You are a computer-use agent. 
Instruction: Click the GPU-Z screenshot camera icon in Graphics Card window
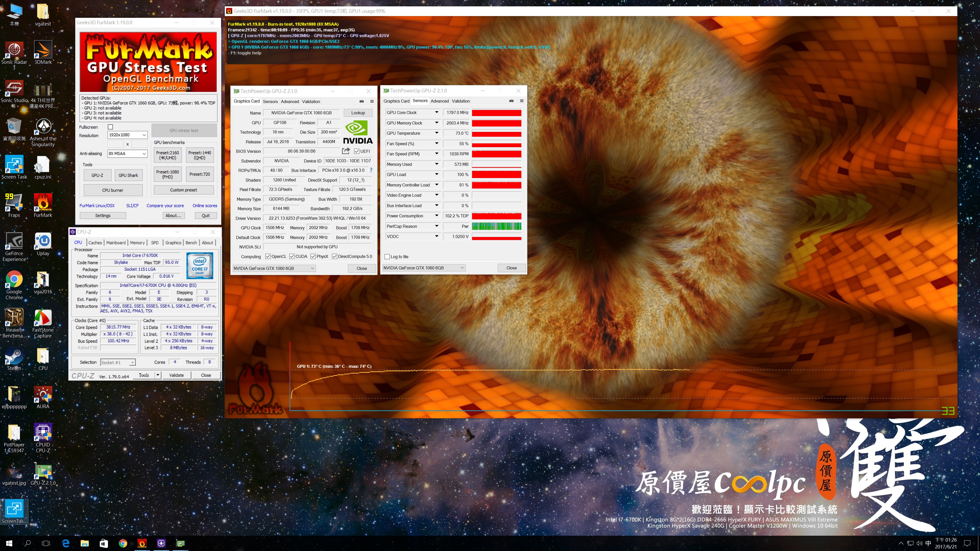pos(361,101)
